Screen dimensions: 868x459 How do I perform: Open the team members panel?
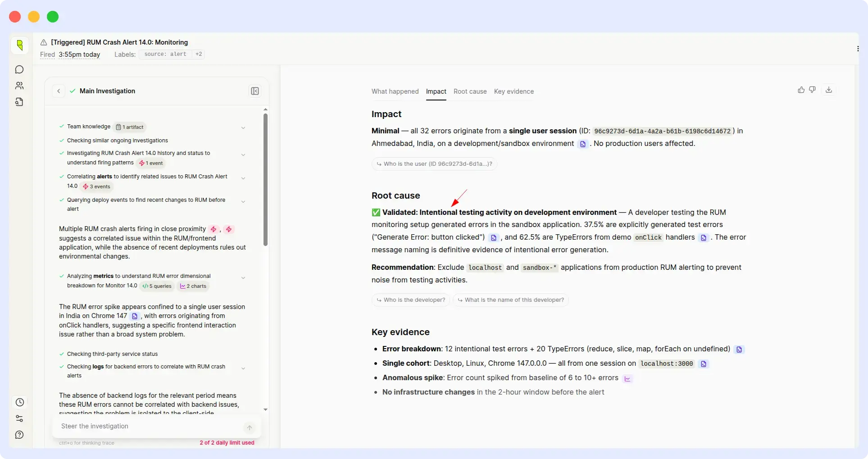(19, 86)
